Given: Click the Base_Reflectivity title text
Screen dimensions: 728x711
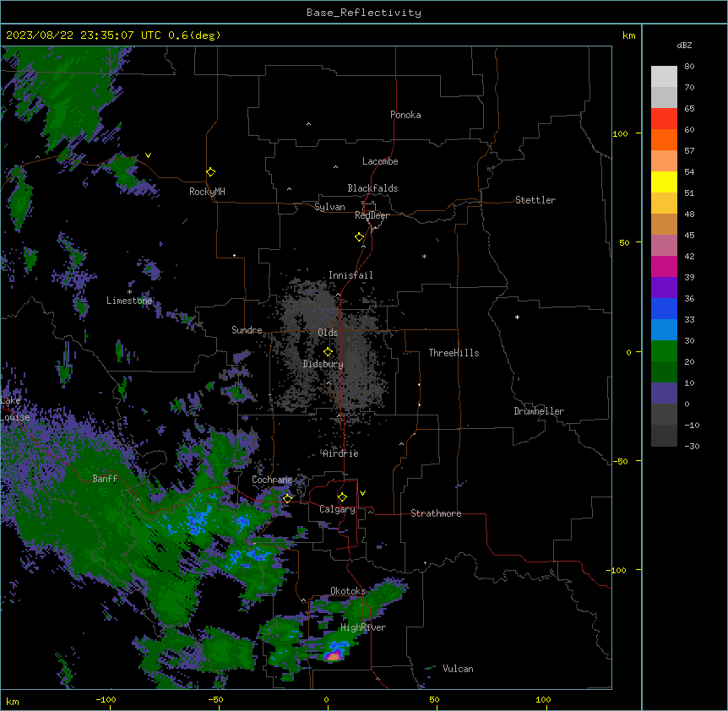Looking at the screenshot, I should 364,13.
